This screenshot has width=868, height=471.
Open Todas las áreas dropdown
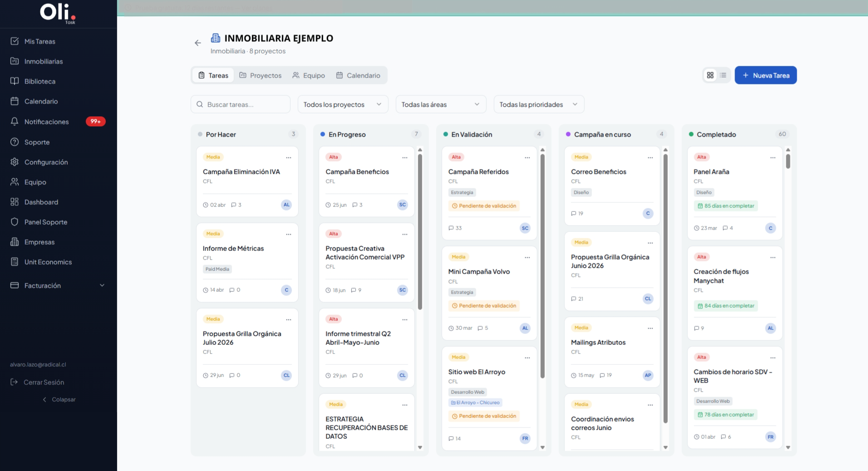click(441, 104)
